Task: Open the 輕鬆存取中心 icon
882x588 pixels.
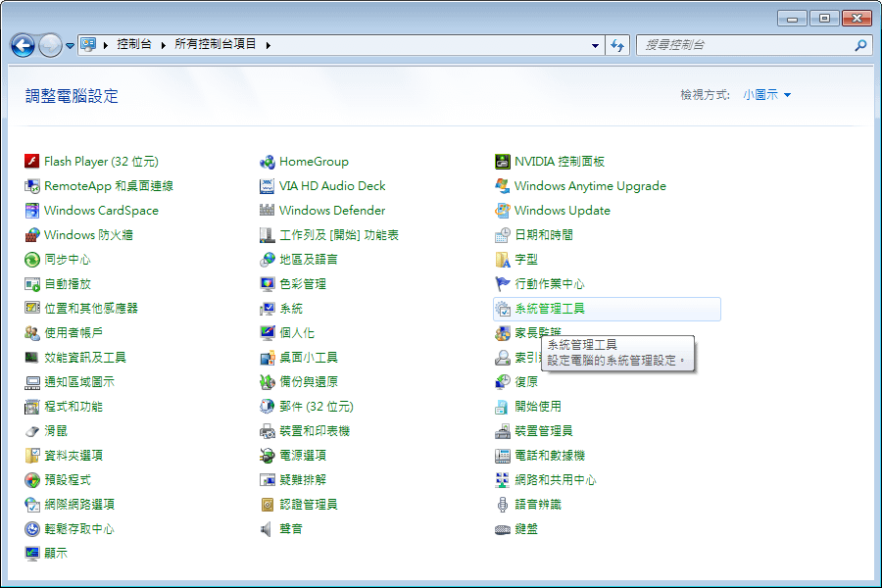Action: point(32,529)
